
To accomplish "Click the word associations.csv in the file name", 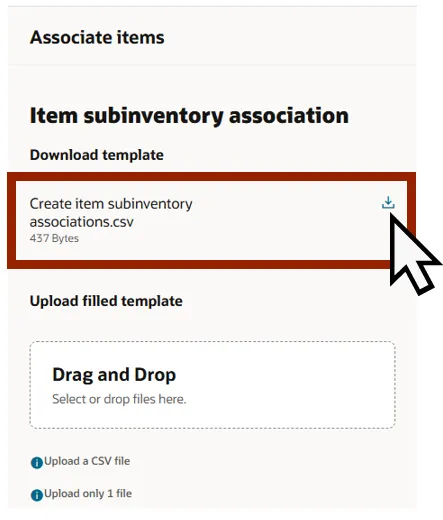I will [82, 222].
